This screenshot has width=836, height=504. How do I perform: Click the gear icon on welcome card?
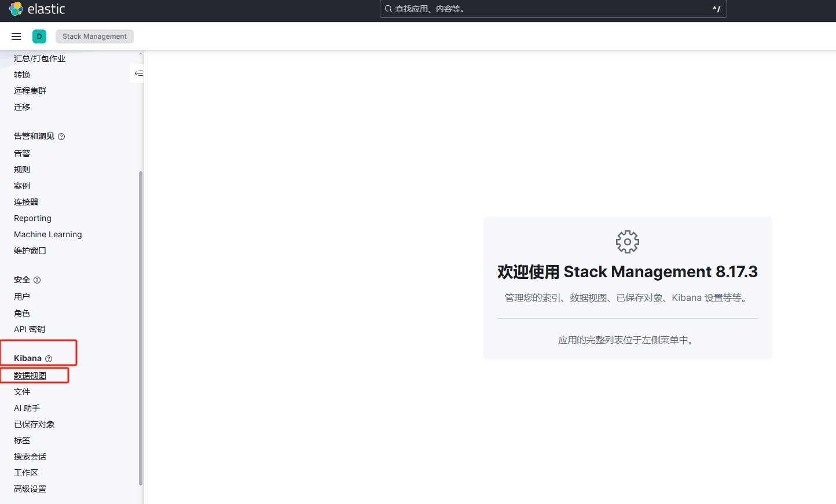tap(628, 242)
